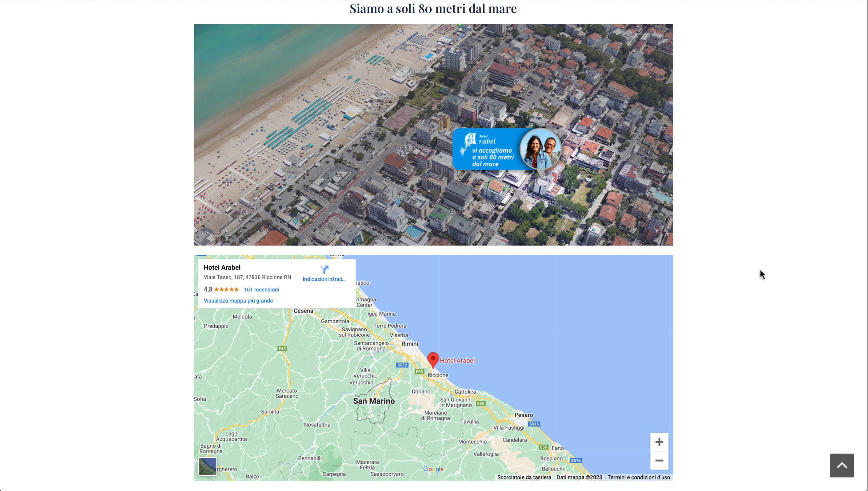Click the Pesaro label on map
The width and height of the screenshot is (868, 491).
coord(524,415)
